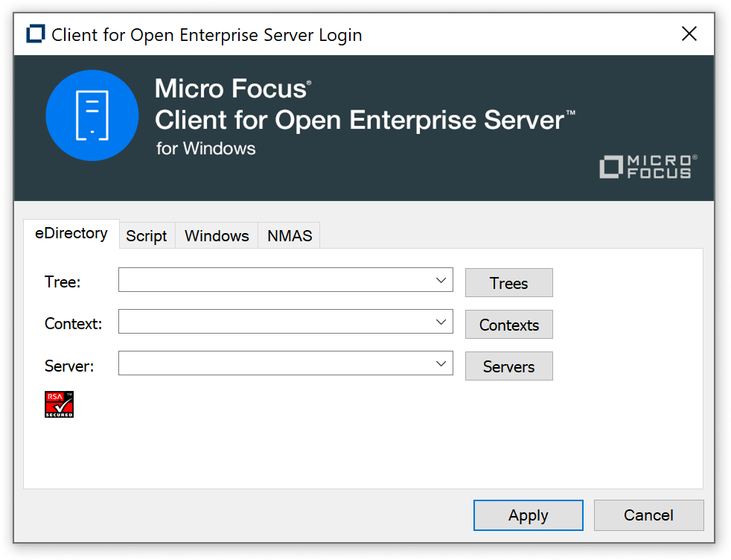731x560 pixels.
Task: Browse available Servers button
Action: (x=509, y=366)
